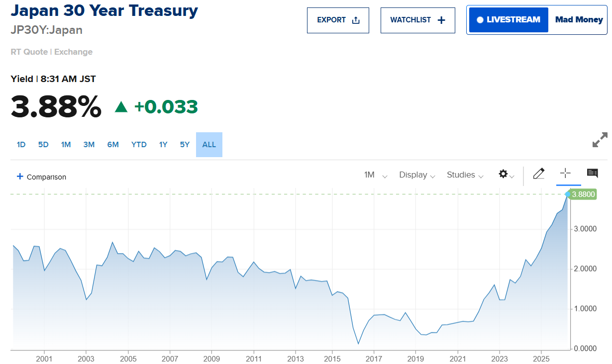Toggle the crosshair tool icon
The image size is (612, 364).
click(x=565, y=173)
